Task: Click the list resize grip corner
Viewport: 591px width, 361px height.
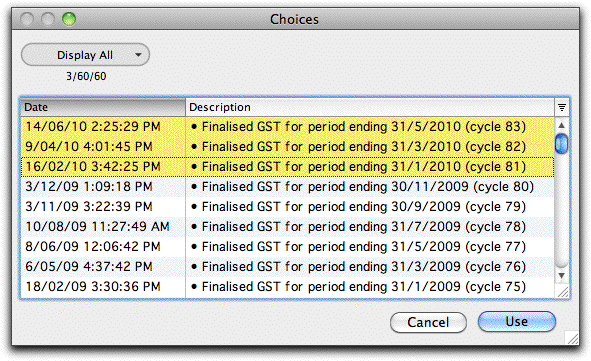Action: [563, 292]
